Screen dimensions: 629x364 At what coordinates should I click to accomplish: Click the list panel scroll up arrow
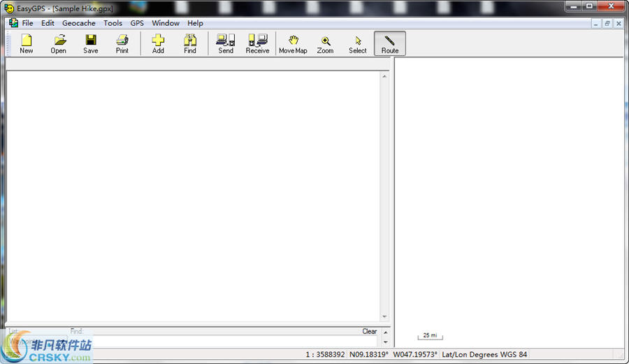click(x=384, y=76)
